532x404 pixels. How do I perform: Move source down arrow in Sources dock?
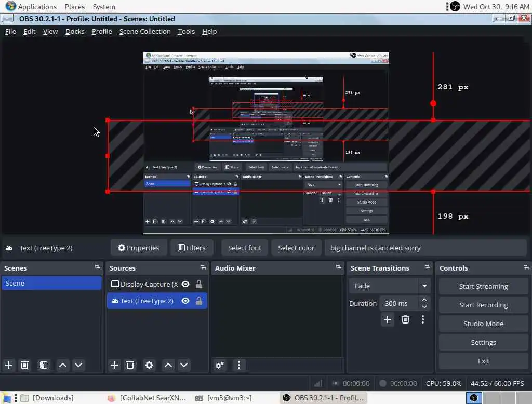pyautogui.click(x=184, y=366)
